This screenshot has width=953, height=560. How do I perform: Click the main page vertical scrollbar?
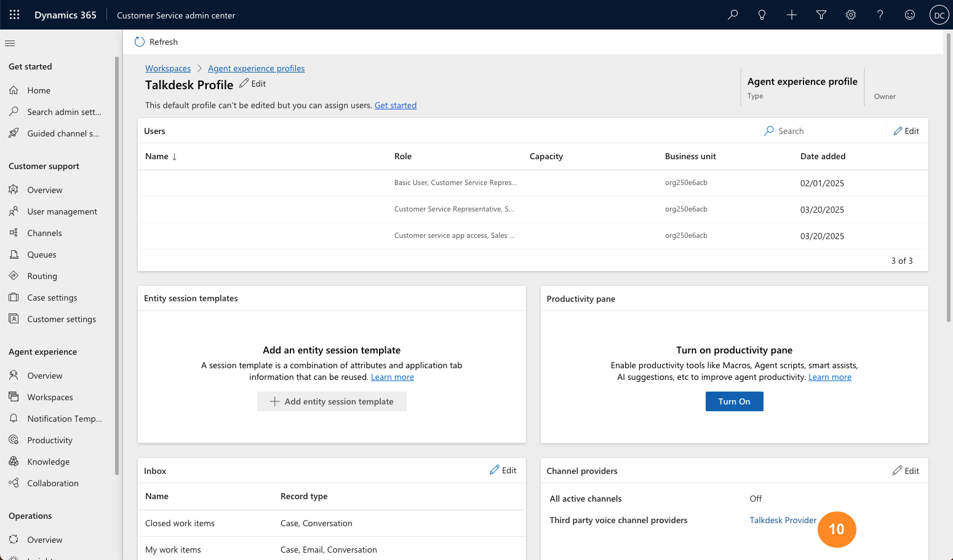pyautogui.click(x=948, y=178)
